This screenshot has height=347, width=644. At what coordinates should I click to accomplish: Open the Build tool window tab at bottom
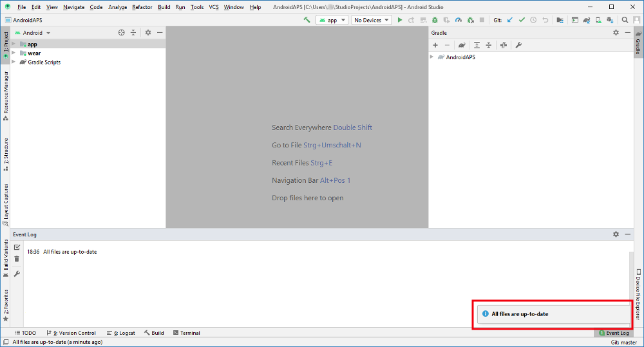(x=154, y=333)
